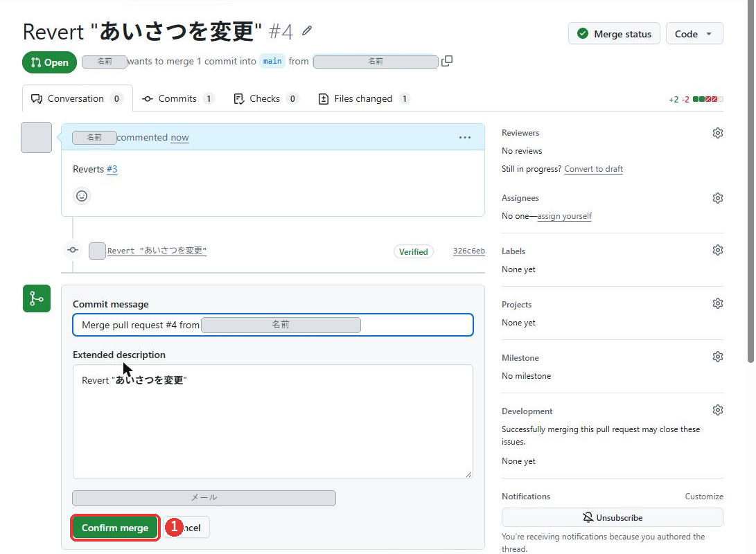
Task: Click the Unsubscribe button
Action: click(x=613, y=518)
